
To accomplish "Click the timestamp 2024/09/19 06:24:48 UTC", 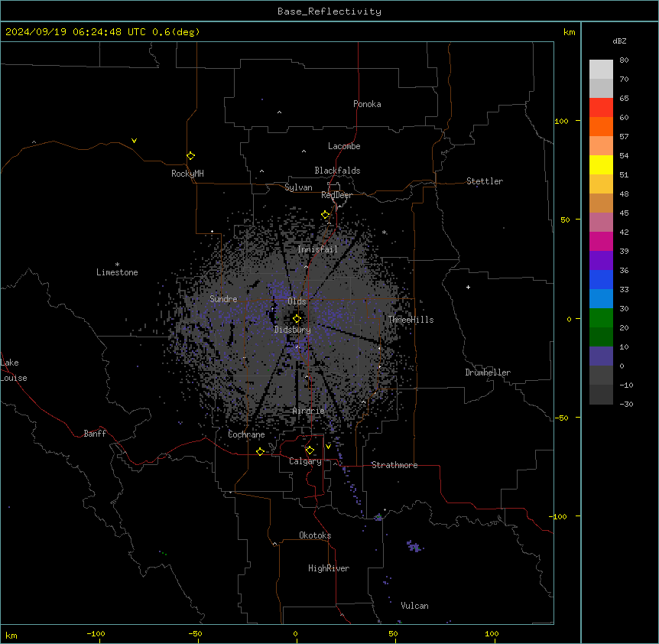I will [x=76, y=32].
